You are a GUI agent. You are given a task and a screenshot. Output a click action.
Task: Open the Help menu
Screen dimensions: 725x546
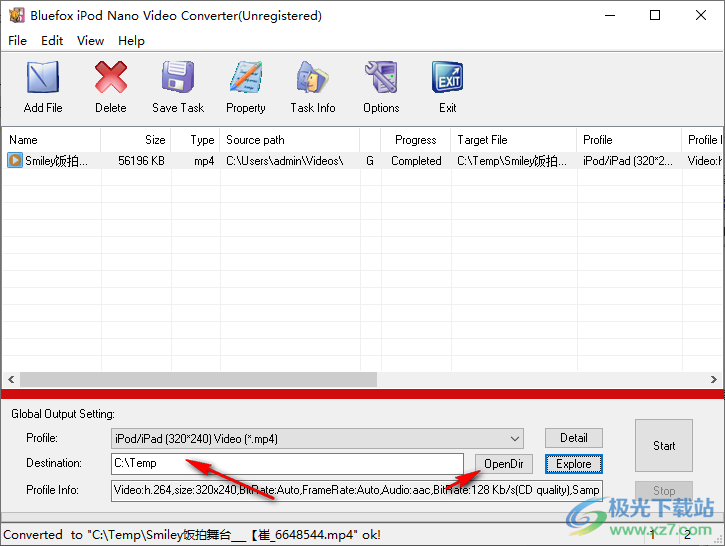[131, 41]
